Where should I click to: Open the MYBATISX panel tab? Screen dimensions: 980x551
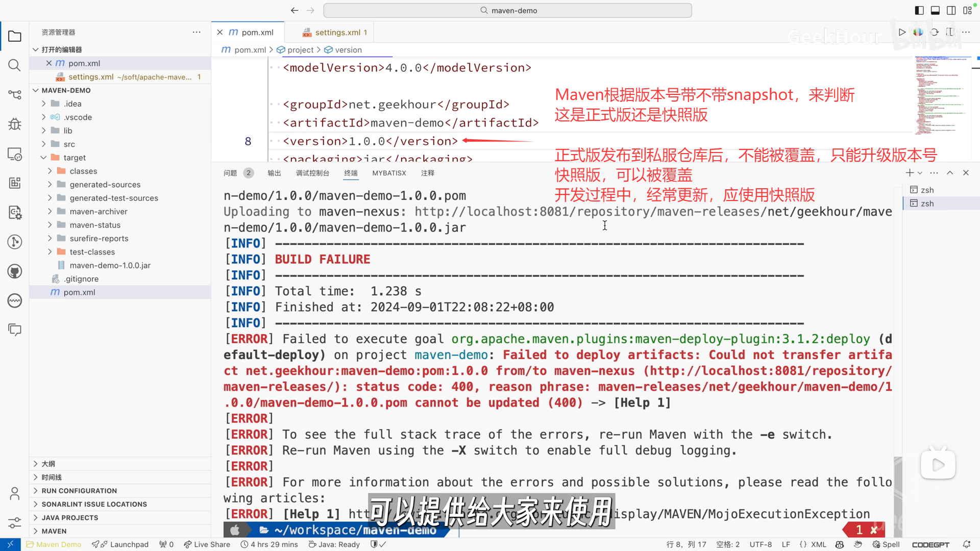coord(389,173)
